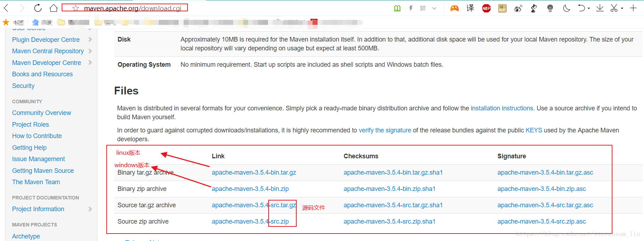The image size is (644, 241).
Task: Open the green reading mode book icon
Action: [x=397, y=8]
